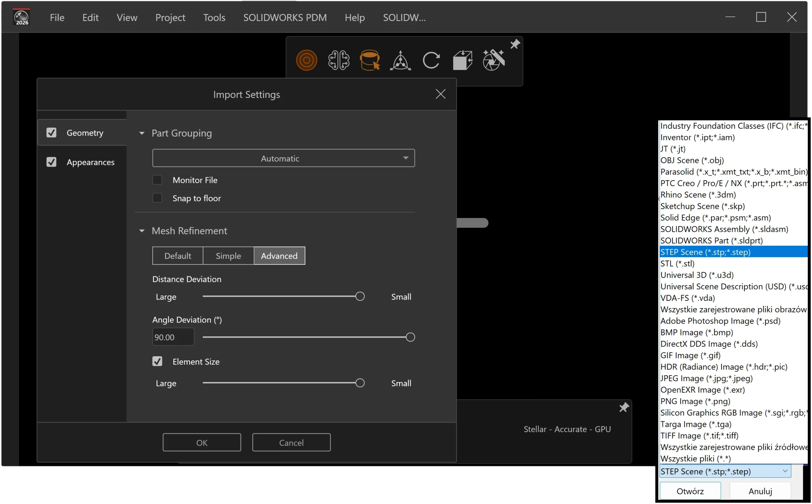Choose JPEG Image (*.jpg;*.jpeg) file type
The image size is (812, 504).
[x=734, y=378]
